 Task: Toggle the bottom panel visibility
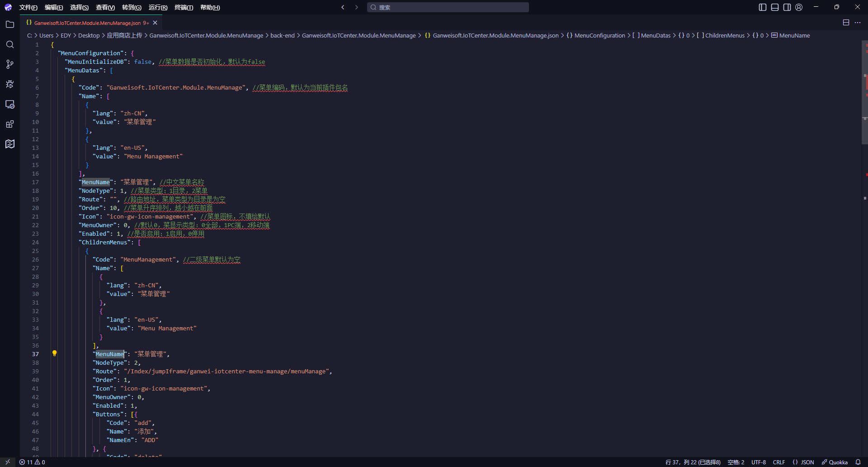(775, 7)
